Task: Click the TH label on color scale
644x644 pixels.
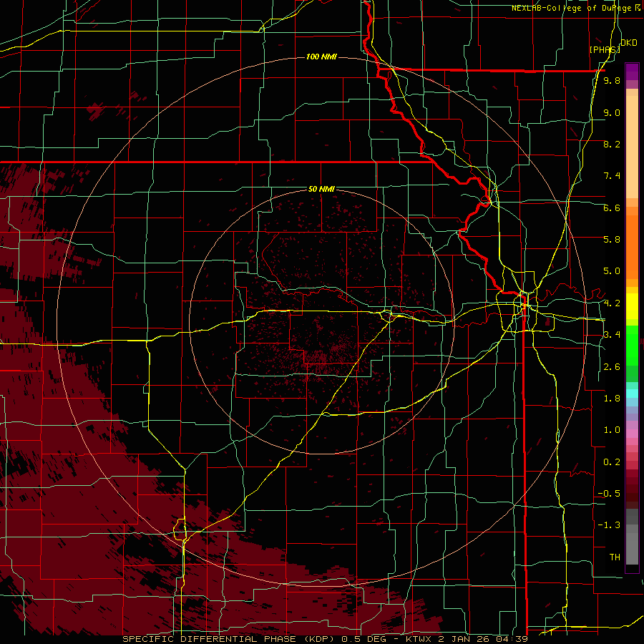Action: point(615,557)
